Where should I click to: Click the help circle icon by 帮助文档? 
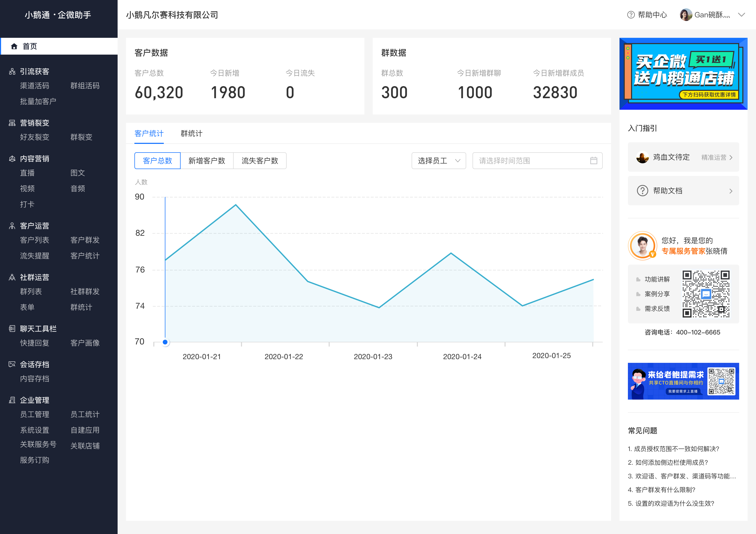[x=642, y=191]
